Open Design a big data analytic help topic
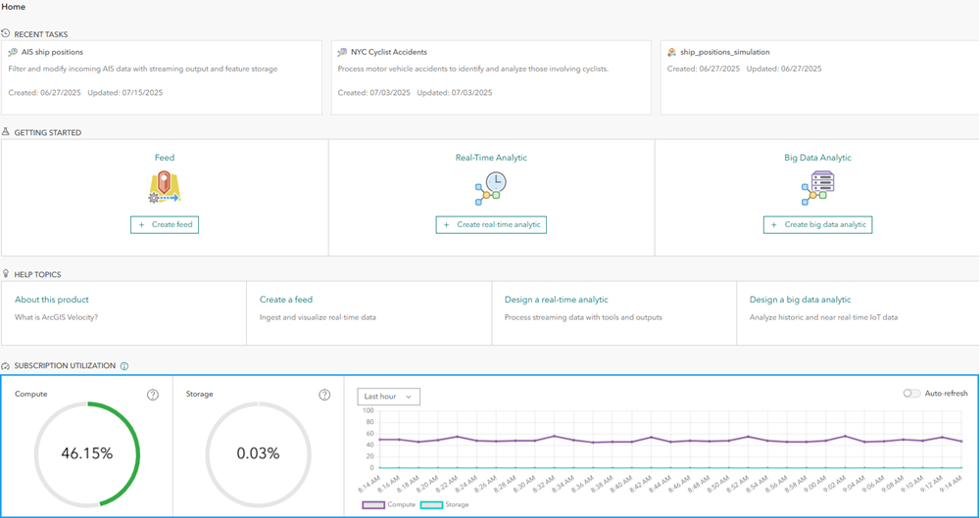Image resolution: width=980 pixels, height=518 pixels. [x=800, y=300]
